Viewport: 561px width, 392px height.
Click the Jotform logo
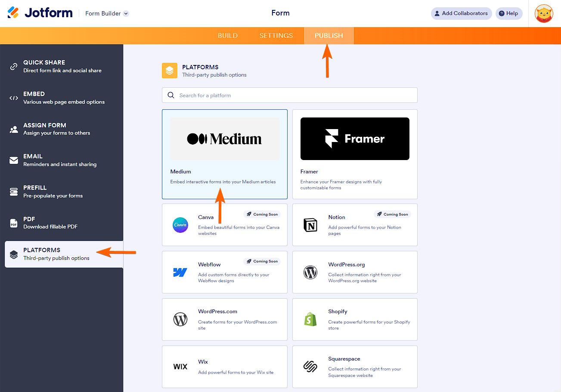coord(40,13)
